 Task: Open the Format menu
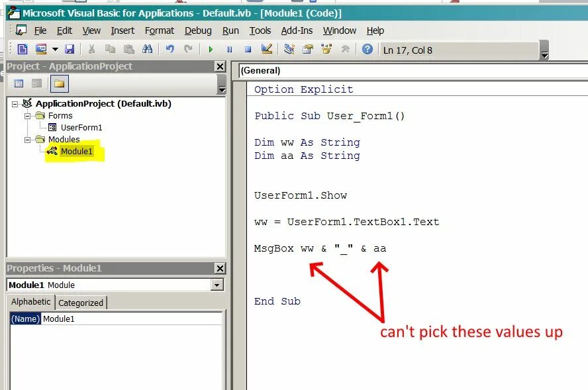[160, 30]
